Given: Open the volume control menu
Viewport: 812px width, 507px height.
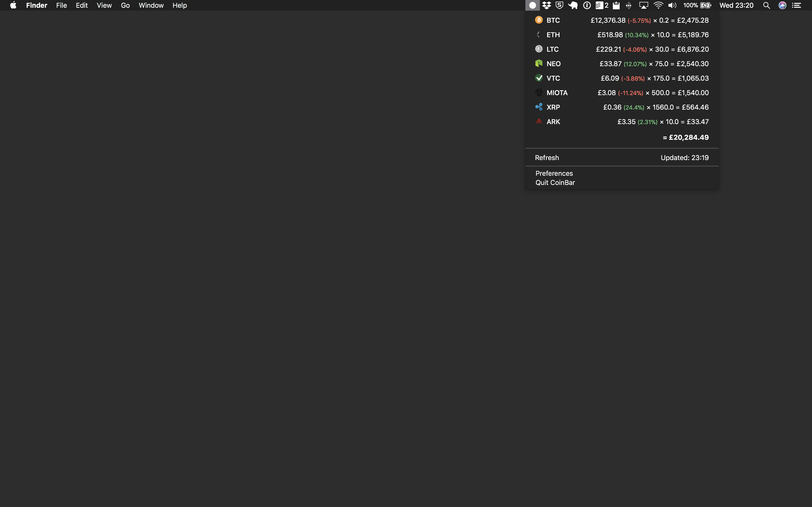Looking at the screenshot, I should coord(672,5).
